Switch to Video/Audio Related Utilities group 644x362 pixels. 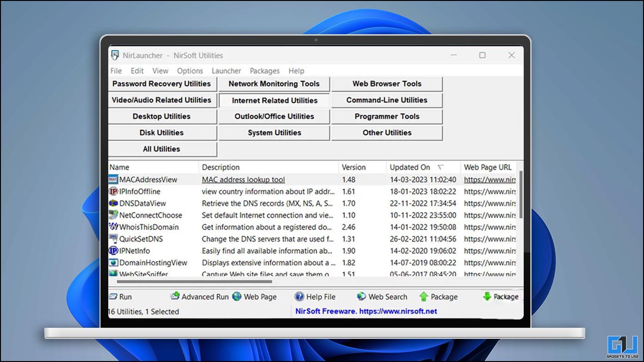coord(162,100)
